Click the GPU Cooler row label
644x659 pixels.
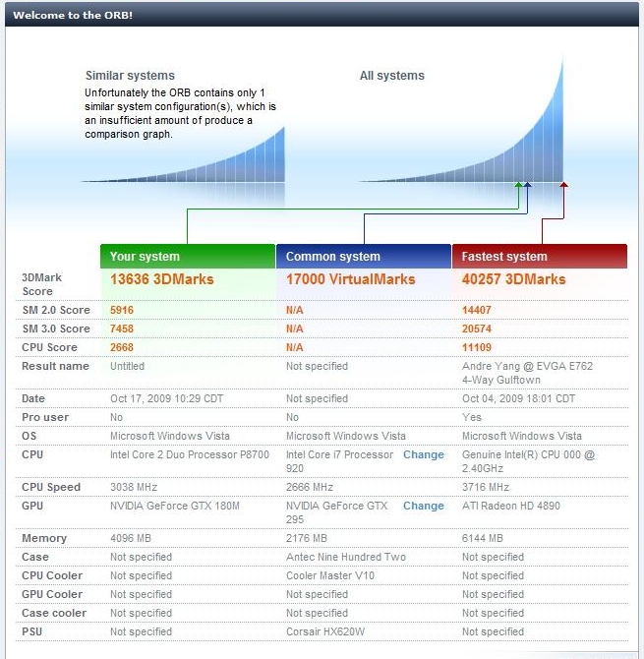[x=52, y=594]
